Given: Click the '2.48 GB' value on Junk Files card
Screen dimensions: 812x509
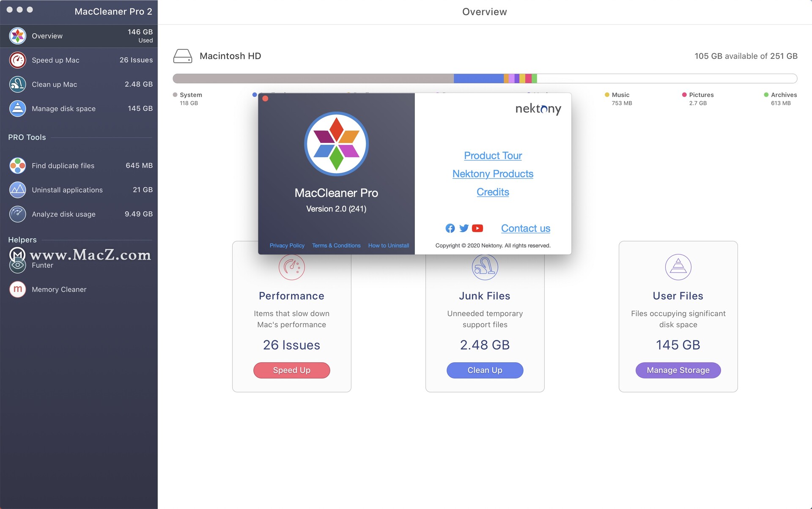Looking at the screenshot, I should (485, 345).
